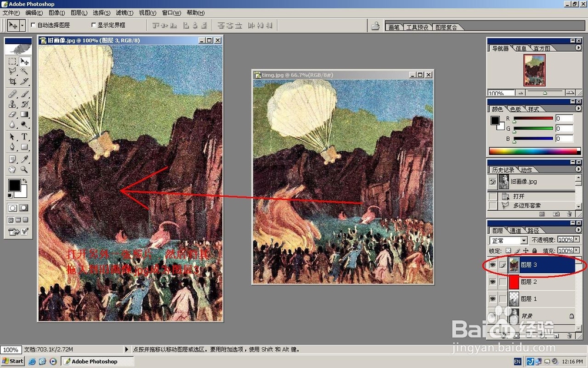Hide layer 图层 2 eye icon
Image resolution: width=588 pixels, height=368 pixels.
492,281
